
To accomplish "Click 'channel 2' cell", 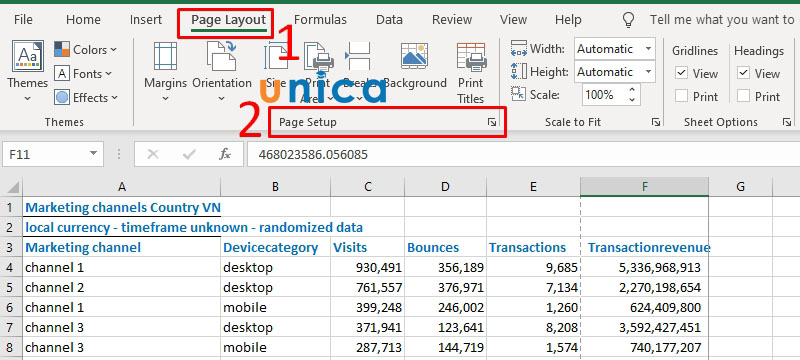I will click(121, 287).
